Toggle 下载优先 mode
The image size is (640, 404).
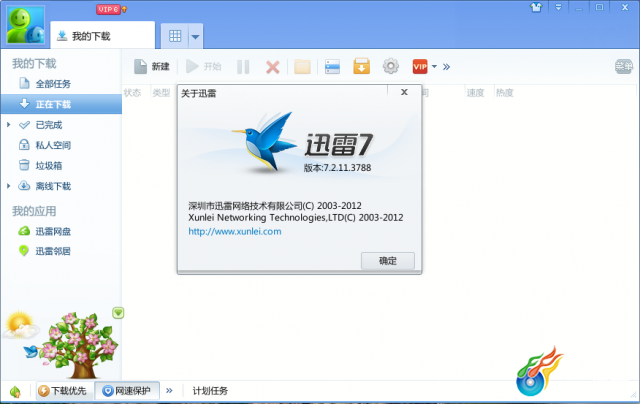(x=62, y=391)
